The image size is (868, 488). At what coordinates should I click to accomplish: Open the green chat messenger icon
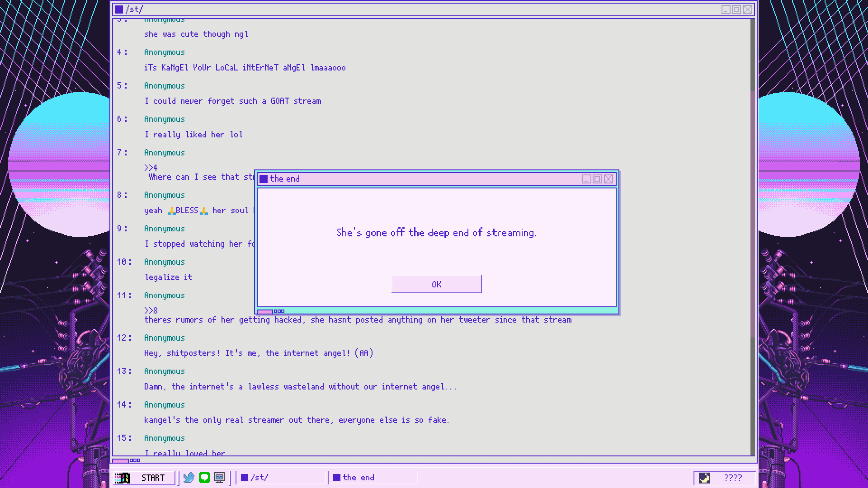click(x=204, y=478)
